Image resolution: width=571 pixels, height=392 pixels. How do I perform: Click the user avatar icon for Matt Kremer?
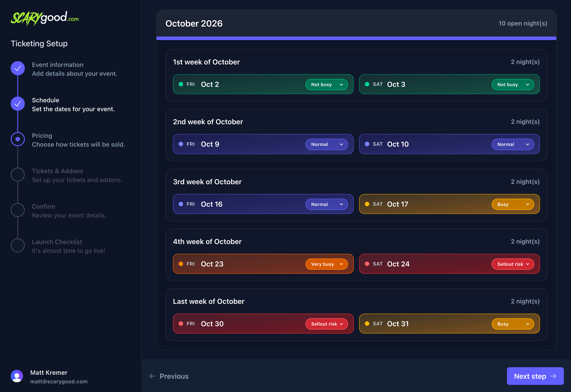[17, 376]
